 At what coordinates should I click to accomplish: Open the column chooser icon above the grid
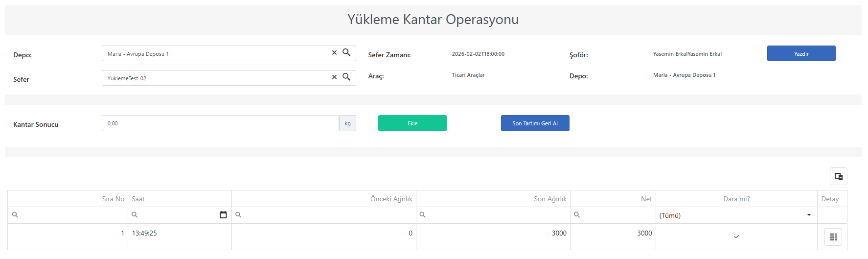838,176
